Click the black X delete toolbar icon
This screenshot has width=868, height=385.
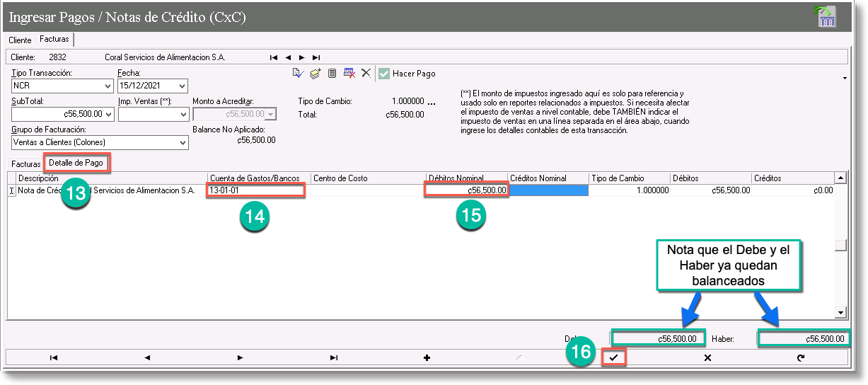(x=366, y=73)
